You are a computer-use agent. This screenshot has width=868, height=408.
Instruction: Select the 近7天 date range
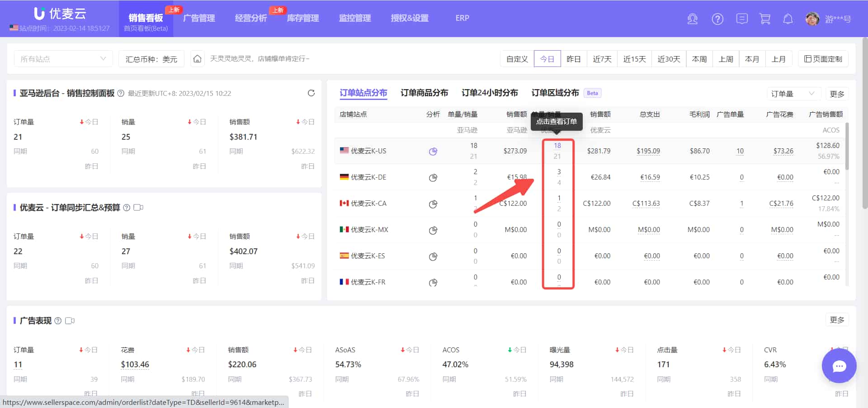point(602,59)
